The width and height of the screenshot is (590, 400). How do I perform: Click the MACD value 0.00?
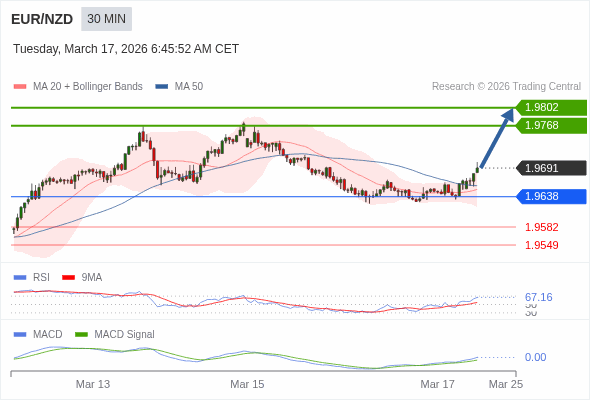click(535, 357)
